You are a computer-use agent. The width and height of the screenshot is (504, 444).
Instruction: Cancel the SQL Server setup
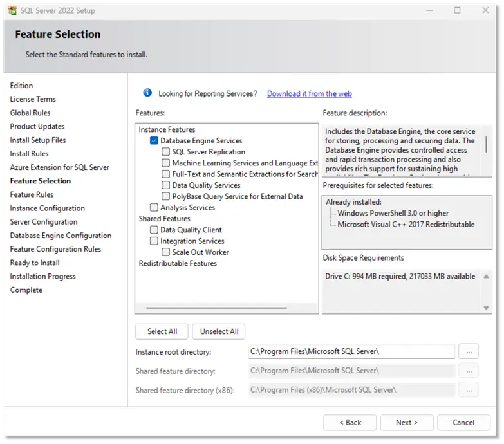pos(464,423)
